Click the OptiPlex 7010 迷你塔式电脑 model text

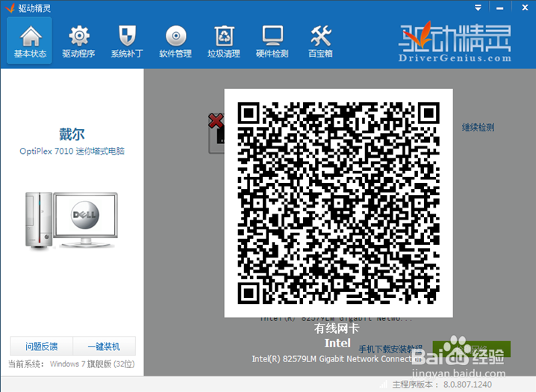click(x=72, y=151)
